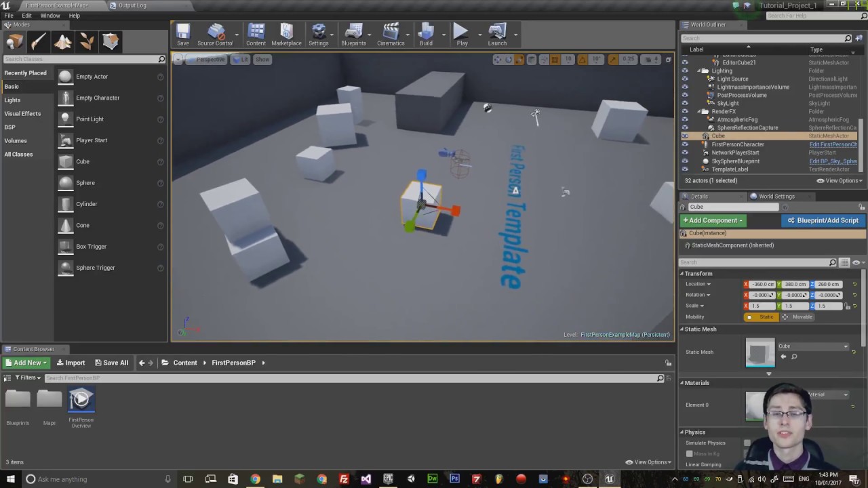868x488 pixels.
Task: Select the Paint mode brush icon
Action: point(39,42)
